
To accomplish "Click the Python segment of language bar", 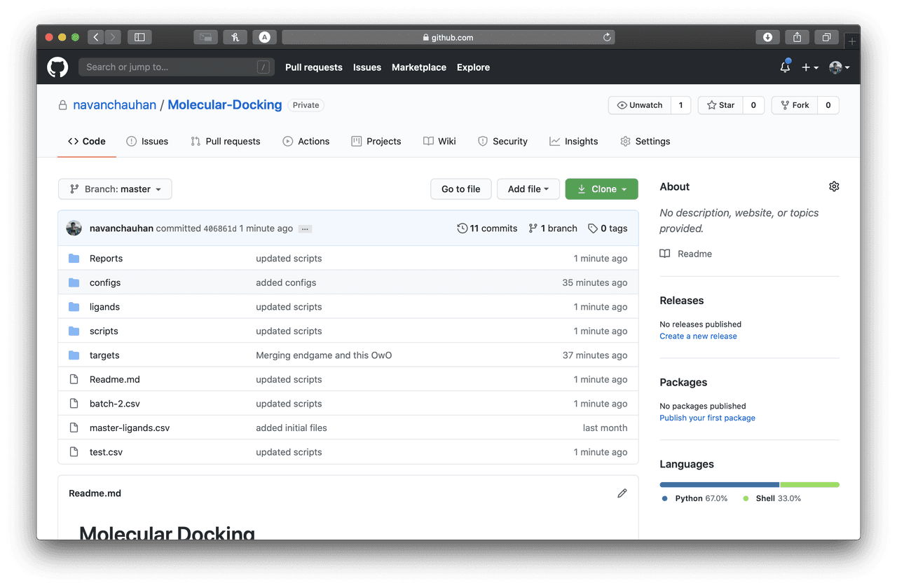I will coord(719,484).
